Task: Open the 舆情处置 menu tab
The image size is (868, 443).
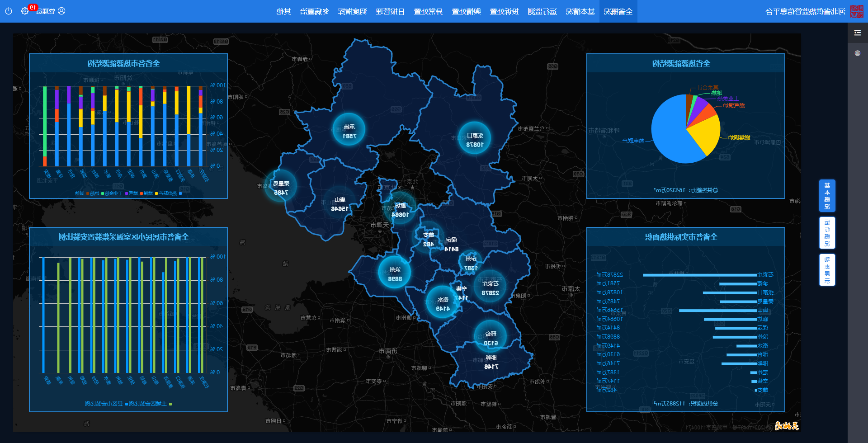Action: [467, 11]
